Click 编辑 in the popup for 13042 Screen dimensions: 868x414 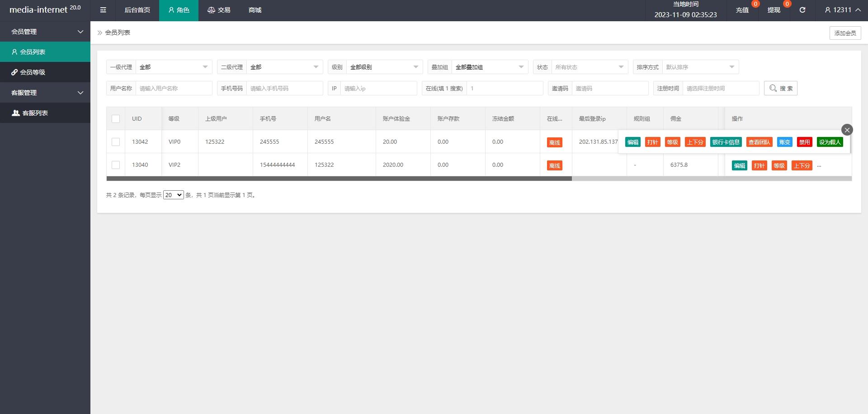(633, 142)
